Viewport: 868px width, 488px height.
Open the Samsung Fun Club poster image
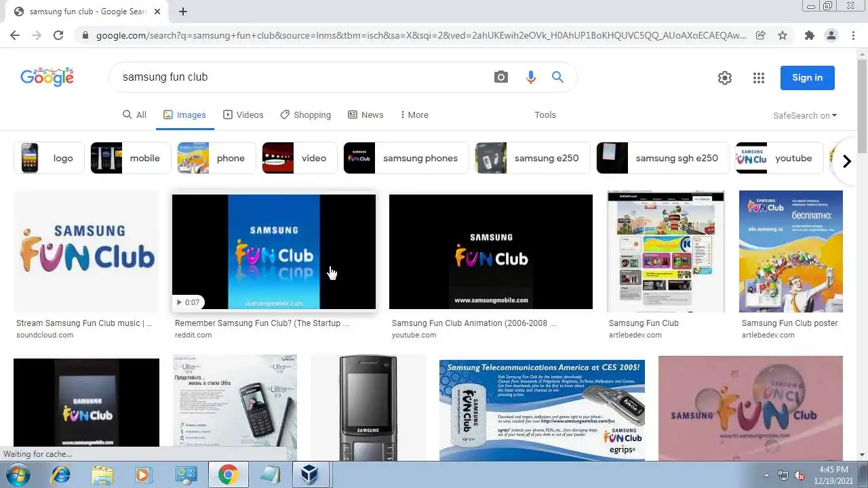point(791,251)
